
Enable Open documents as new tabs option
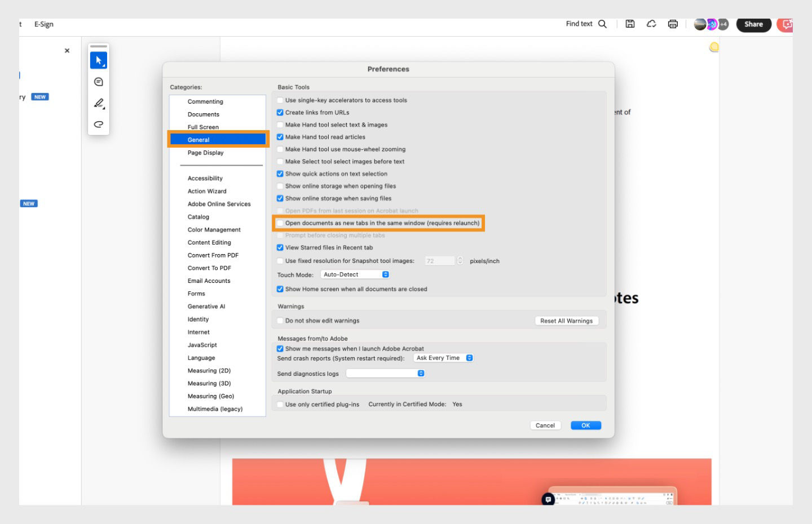pos(280,223)
